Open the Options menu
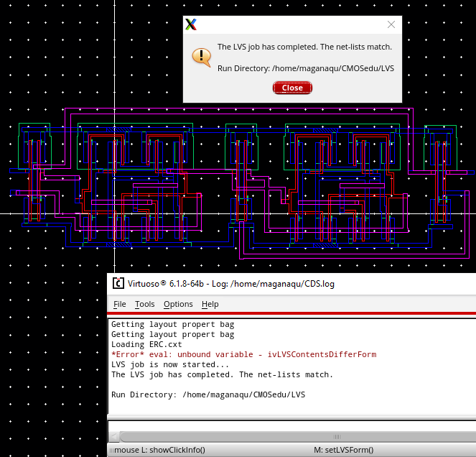 point(178,304)
